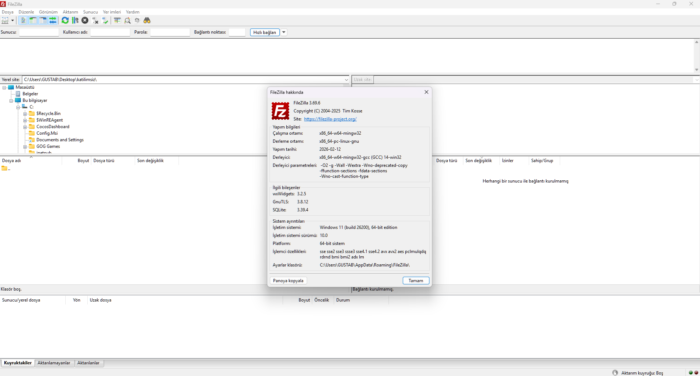Collapse the Masaüstü tree node
This screenshot has height=376, width=700.
coord(4,88)
